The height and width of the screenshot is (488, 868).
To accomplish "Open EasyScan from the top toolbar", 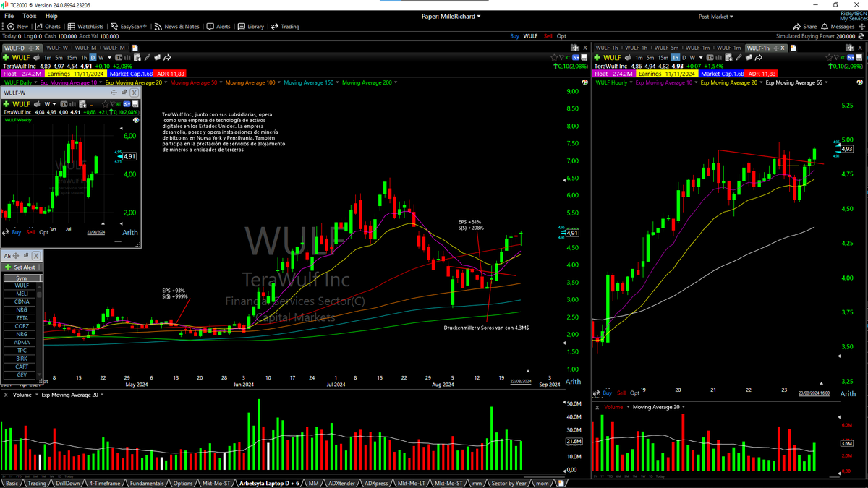I will click(127, 26).
